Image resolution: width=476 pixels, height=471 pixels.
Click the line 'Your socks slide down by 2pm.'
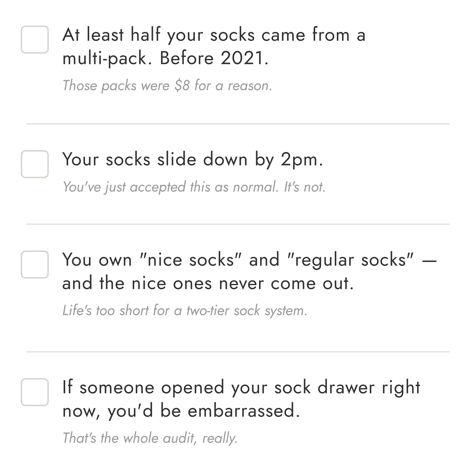pos(193,159)
